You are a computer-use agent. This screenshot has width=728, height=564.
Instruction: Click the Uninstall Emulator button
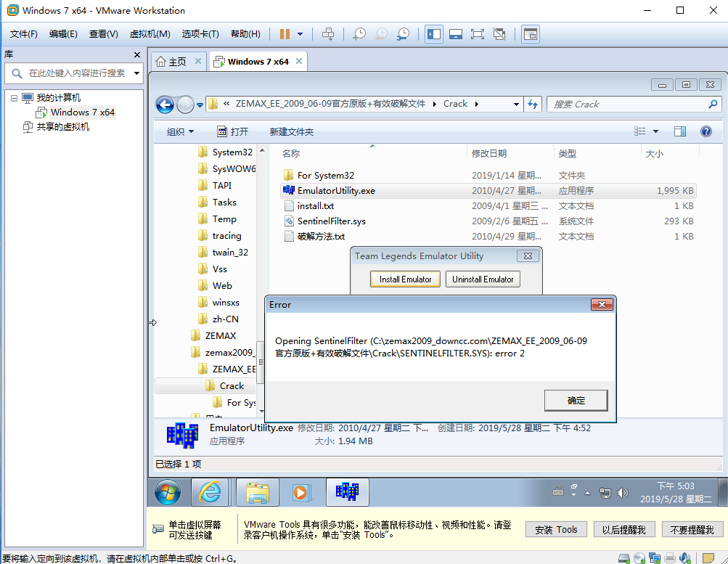483,279
